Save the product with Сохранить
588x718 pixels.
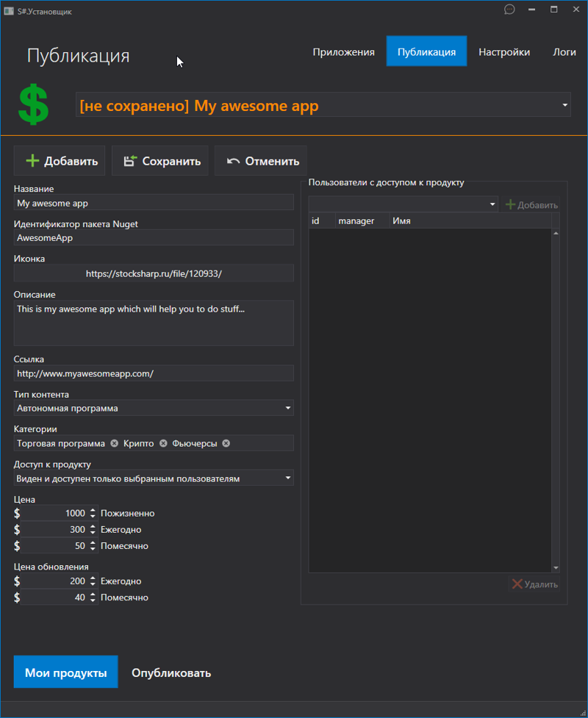click(161, 161)
